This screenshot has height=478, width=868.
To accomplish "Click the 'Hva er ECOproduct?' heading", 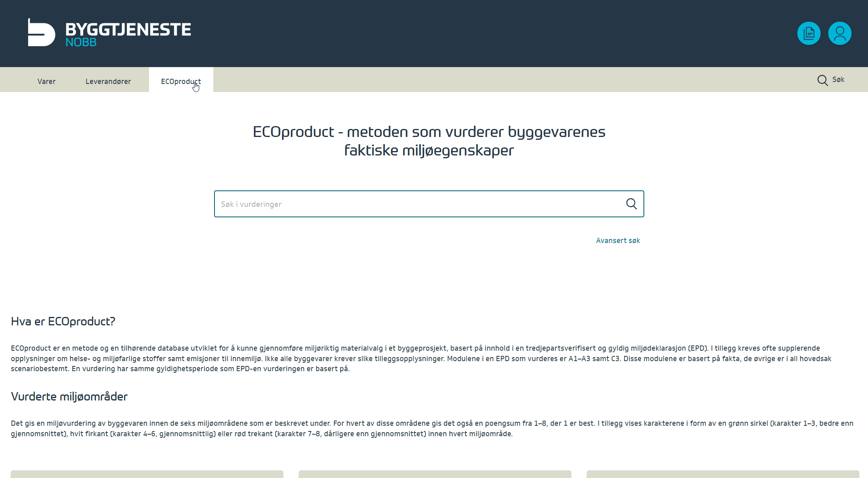I will point(63,321).
